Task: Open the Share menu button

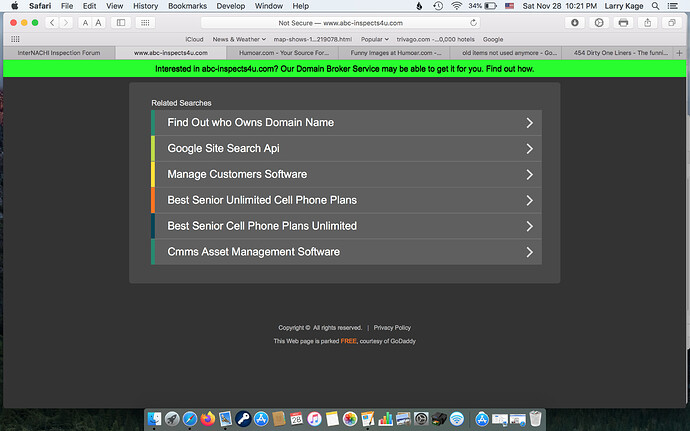Action: [647, 22]
